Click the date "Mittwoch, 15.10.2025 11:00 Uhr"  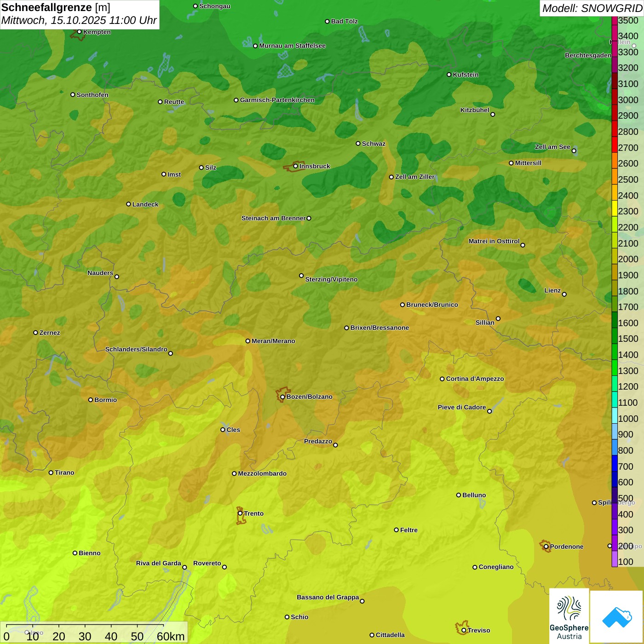79,21
